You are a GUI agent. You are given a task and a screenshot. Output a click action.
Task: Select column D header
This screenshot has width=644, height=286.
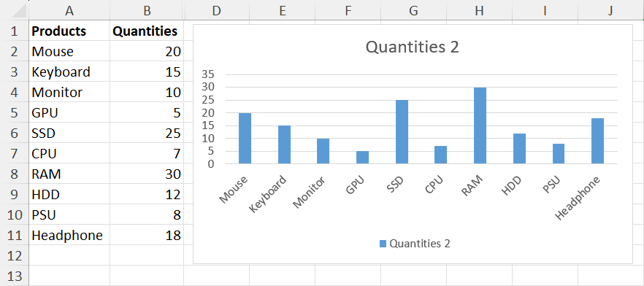click(x=216, y=11)
